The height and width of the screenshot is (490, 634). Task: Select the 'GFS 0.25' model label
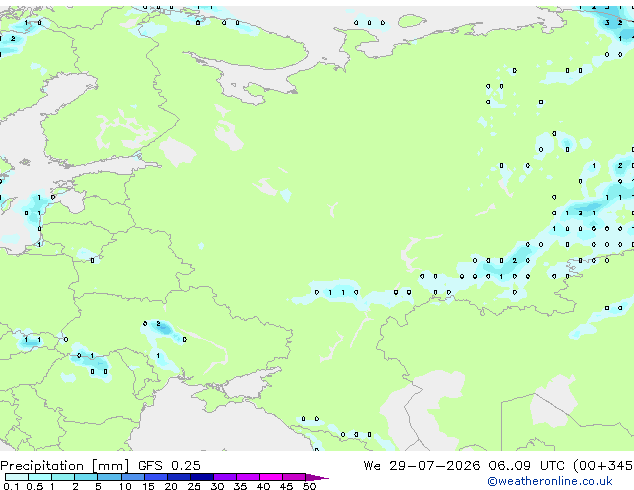(x=169, y=466)
